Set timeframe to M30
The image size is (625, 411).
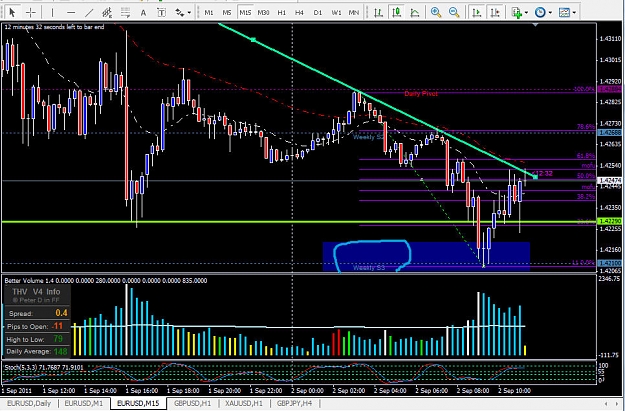click(263, 12)
